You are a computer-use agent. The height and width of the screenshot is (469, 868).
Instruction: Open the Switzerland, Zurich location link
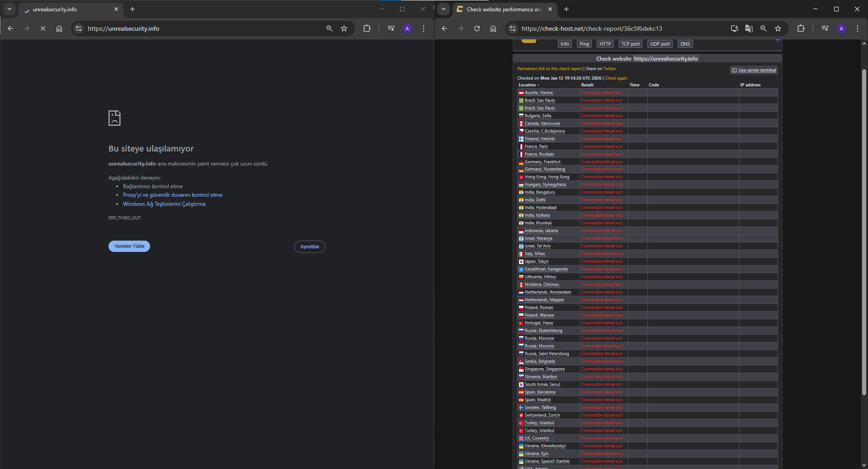pyautogui.click(x=542, y=415)
